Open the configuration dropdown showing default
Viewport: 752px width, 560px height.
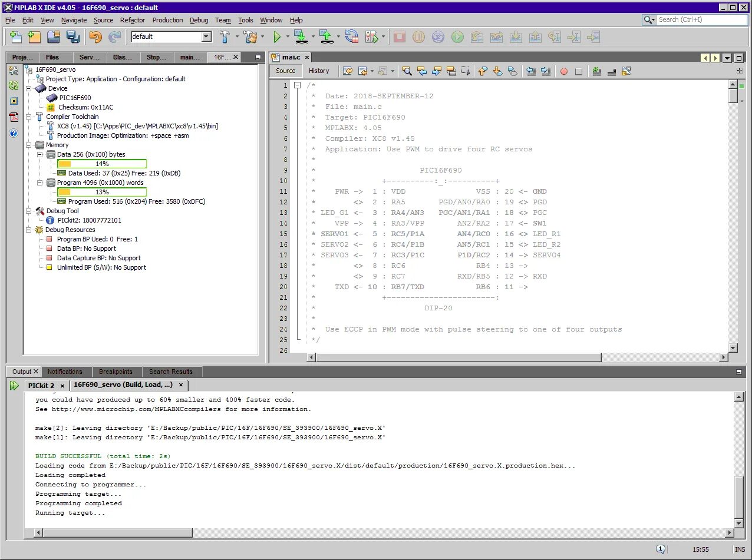click(171, 37)
